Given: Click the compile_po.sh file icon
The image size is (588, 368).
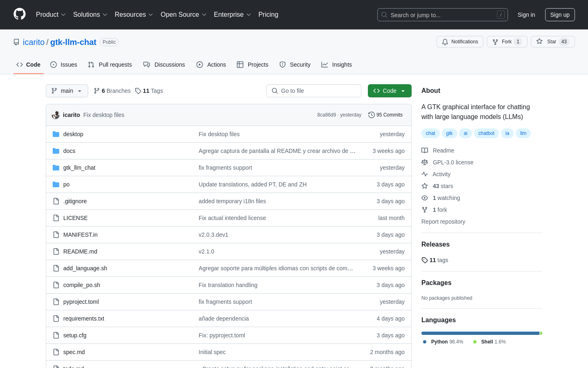Looking at the screenshot, I should [x=56, y=285].
